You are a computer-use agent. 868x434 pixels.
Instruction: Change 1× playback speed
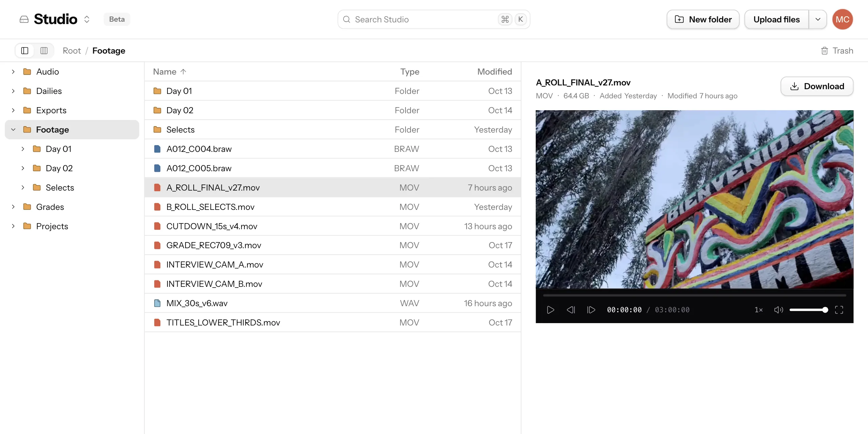759,310
